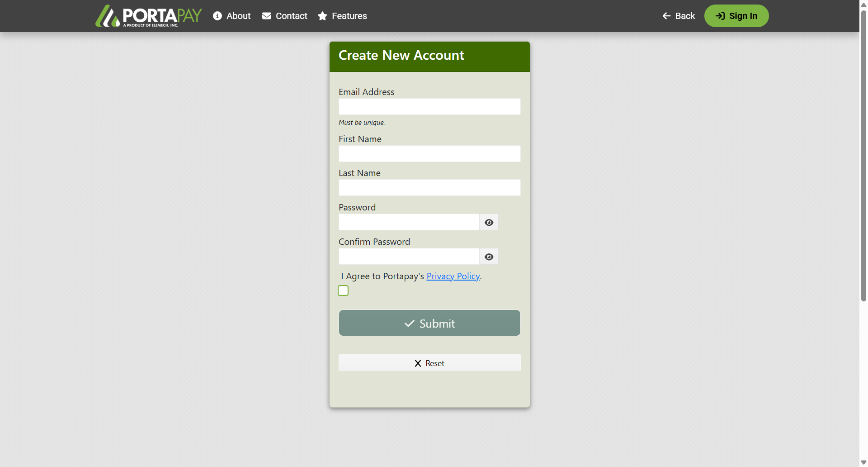Click the PortaPay logo
This screenshot has height=467, width=868.
[x=148, y=16]
